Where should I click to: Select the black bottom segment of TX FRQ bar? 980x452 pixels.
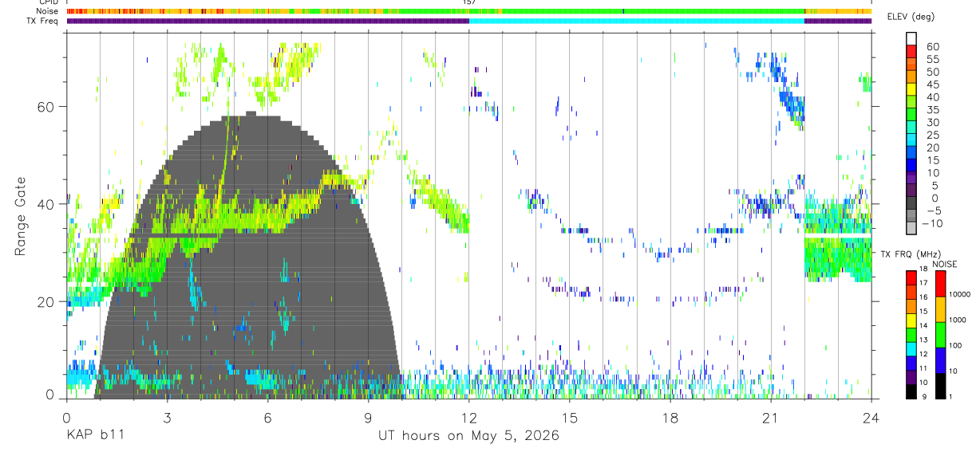911,391
